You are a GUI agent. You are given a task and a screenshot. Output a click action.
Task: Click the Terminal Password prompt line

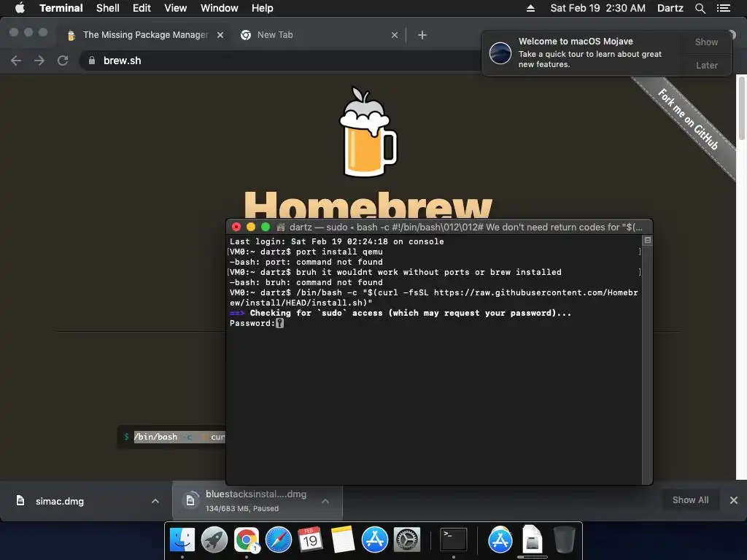pyautogui.click(x=256, y=323)
